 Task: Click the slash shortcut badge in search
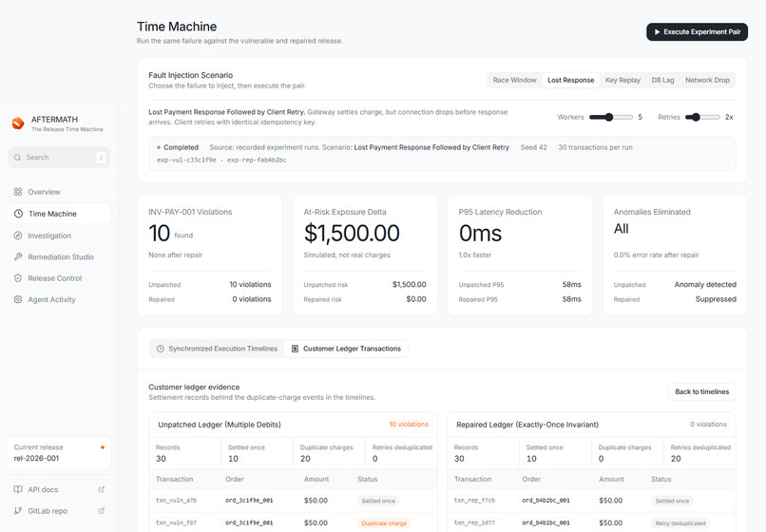tap(101, 158)
